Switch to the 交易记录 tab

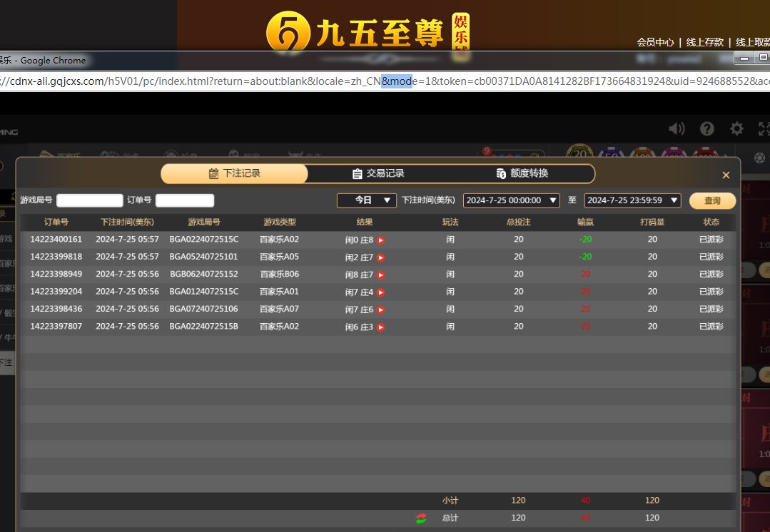378,173
